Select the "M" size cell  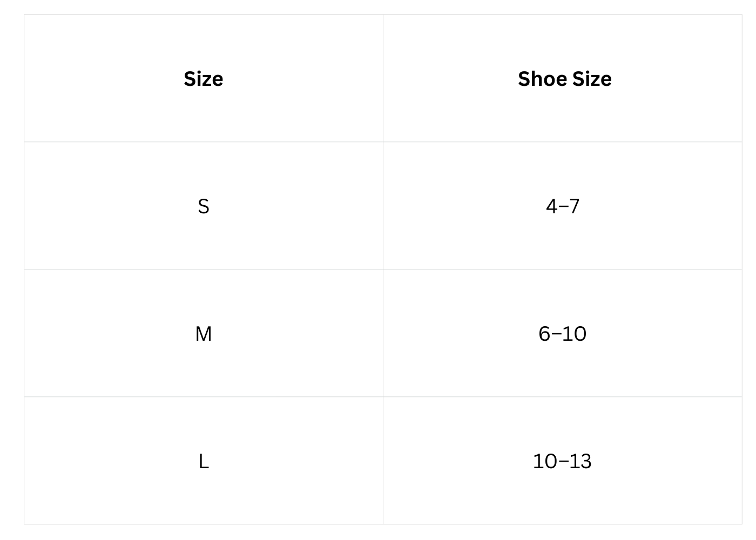coord(203,334)
